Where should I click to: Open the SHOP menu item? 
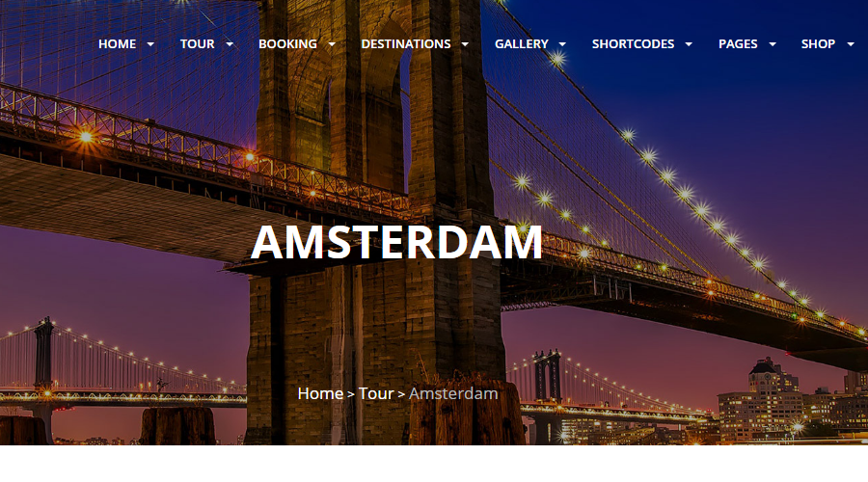[818, 43]
